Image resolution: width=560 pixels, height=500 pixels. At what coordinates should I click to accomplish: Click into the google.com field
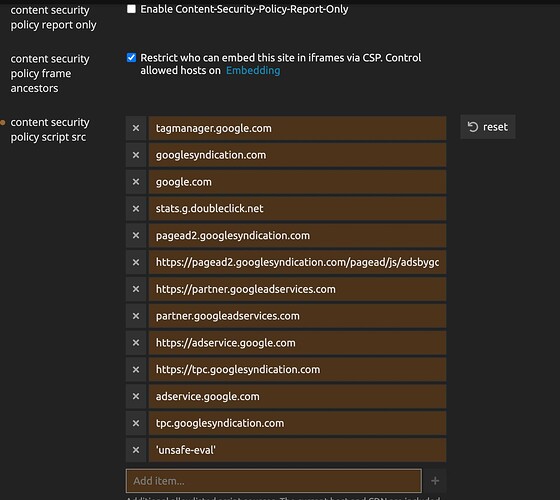pos(298,182)
